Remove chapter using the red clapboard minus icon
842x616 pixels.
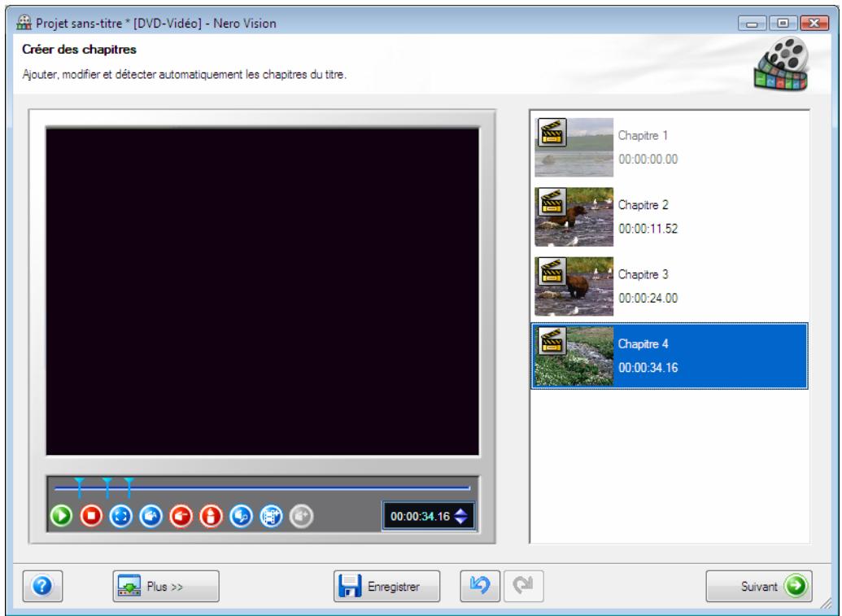click(x=181, y=516)
